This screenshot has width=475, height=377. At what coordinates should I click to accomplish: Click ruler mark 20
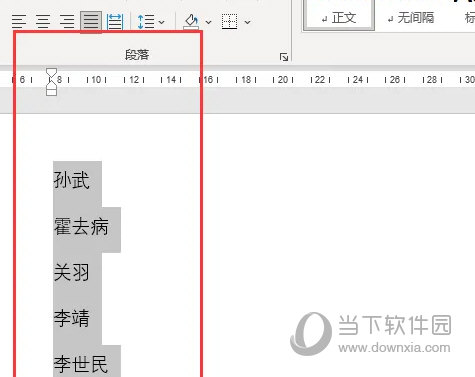(283, 80)
